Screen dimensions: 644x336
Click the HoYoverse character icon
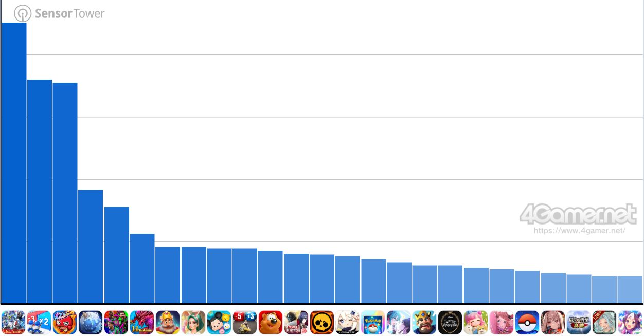point(348,322)
